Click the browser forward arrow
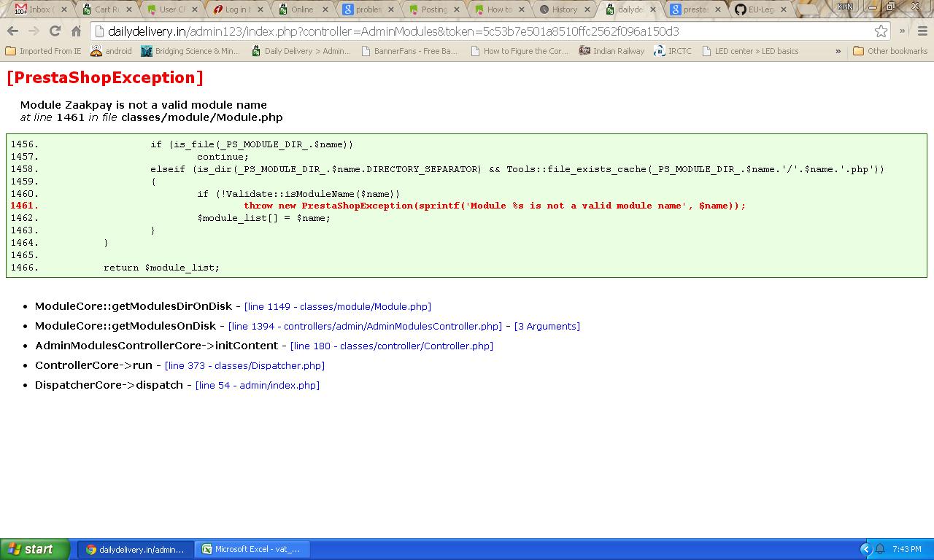This screenshot has width=934, height=560. click(34, 31)
